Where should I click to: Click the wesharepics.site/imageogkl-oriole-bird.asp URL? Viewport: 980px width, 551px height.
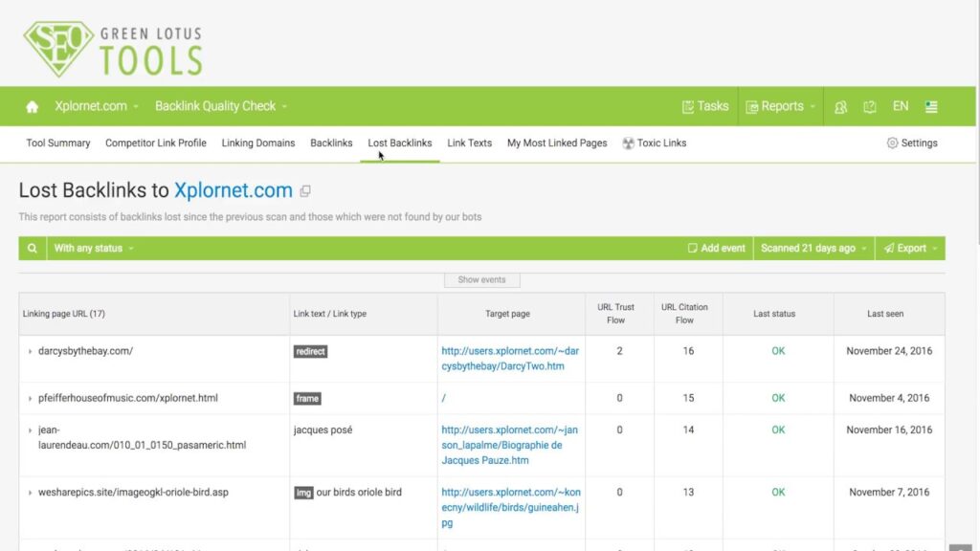tap(133, 493)
